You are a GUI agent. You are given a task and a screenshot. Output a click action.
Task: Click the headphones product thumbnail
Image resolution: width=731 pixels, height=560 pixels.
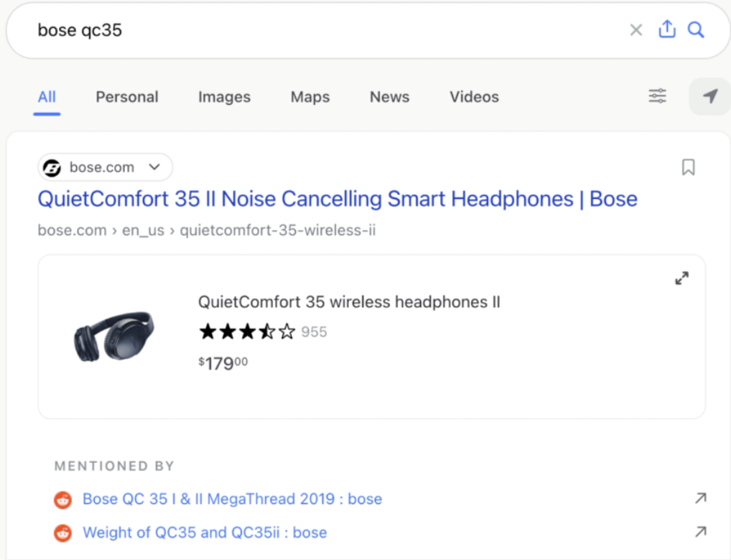point(113,335)
